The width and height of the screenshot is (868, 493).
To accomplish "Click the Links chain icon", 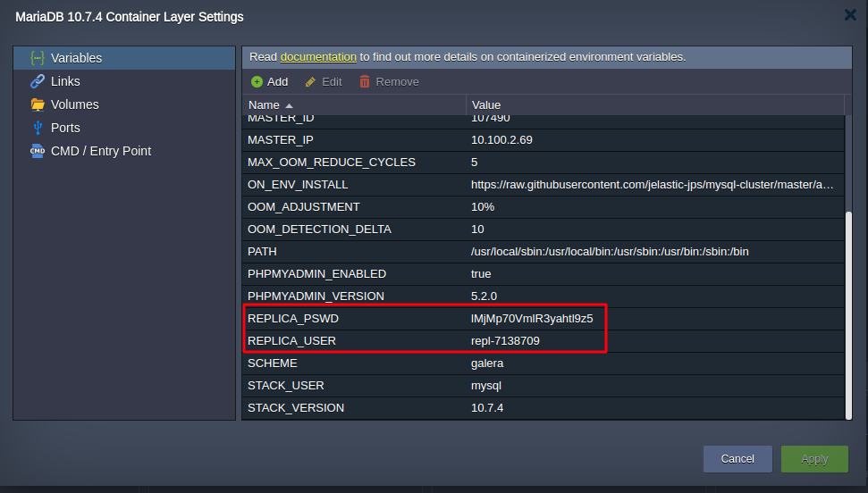I will click(x=37, y=81).
